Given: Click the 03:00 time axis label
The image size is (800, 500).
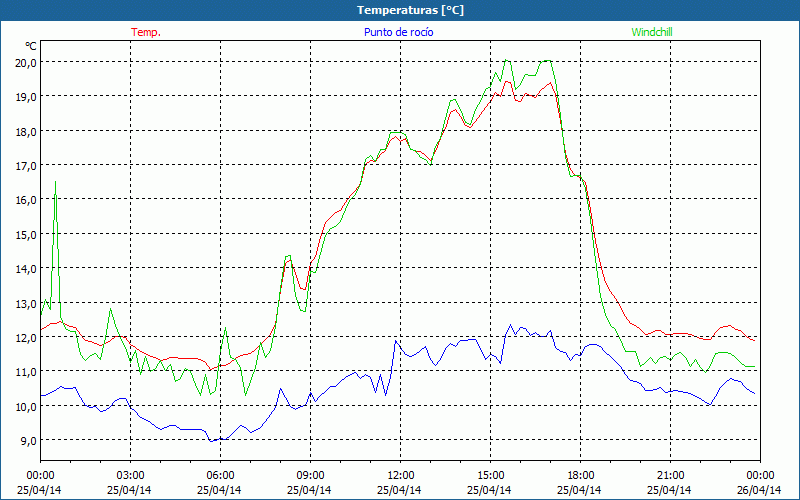Looking at the screenshot, I should coord(130,475).
